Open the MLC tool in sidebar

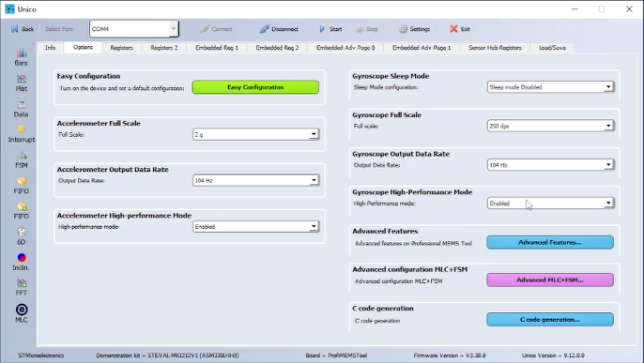[x=22, y=313]
